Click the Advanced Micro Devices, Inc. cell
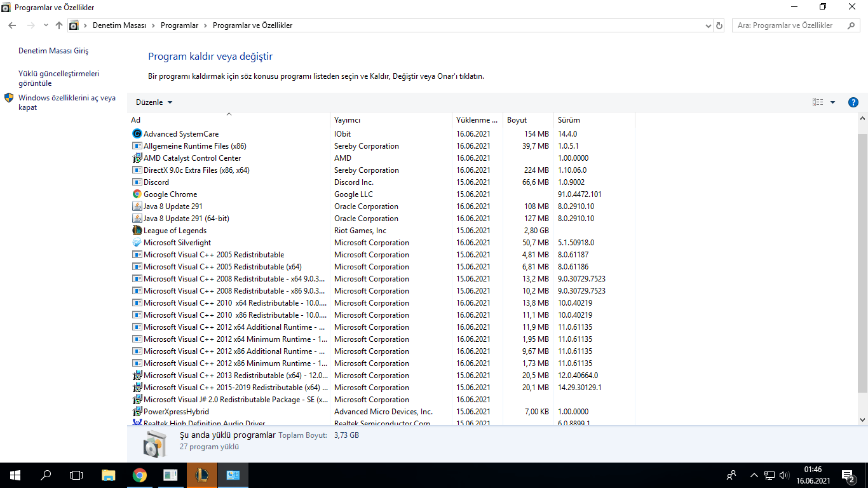 click(383, 412)
